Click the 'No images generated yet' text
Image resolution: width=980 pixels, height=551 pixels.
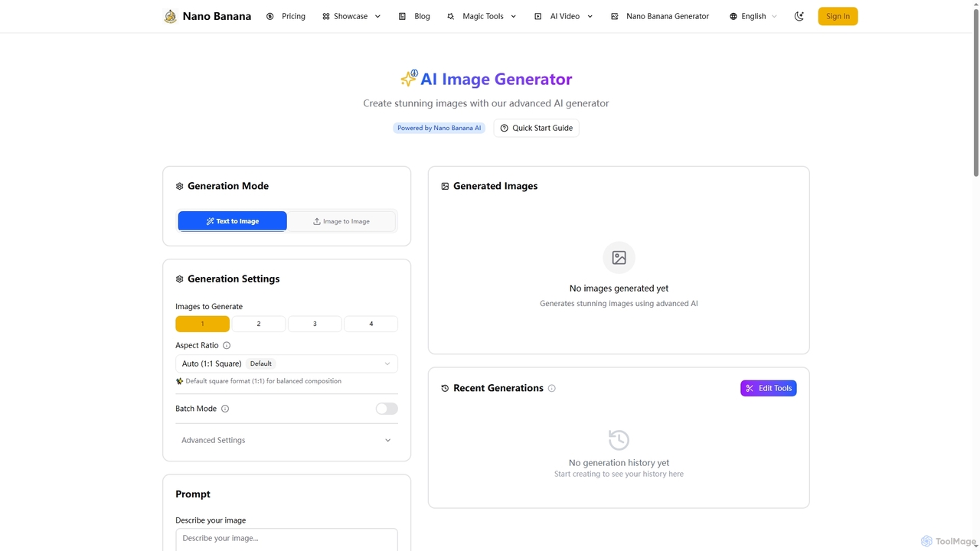[x=619, y=289]
